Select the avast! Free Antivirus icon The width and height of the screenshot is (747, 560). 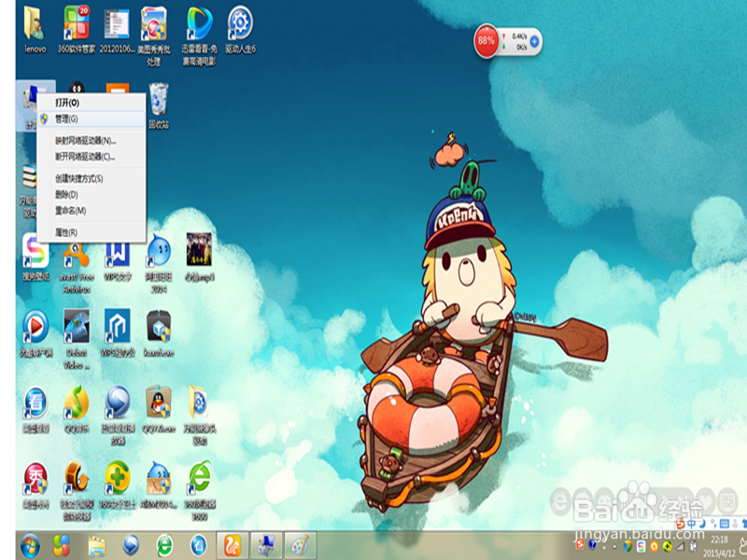pos(77,267)
